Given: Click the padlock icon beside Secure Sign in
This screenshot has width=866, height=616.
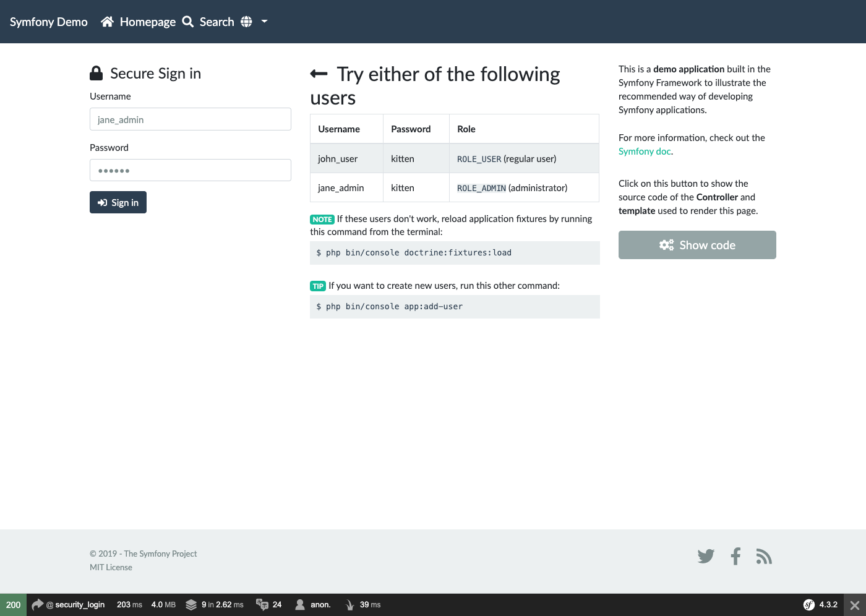Looking at the screenshot, I should pos(96,73).
